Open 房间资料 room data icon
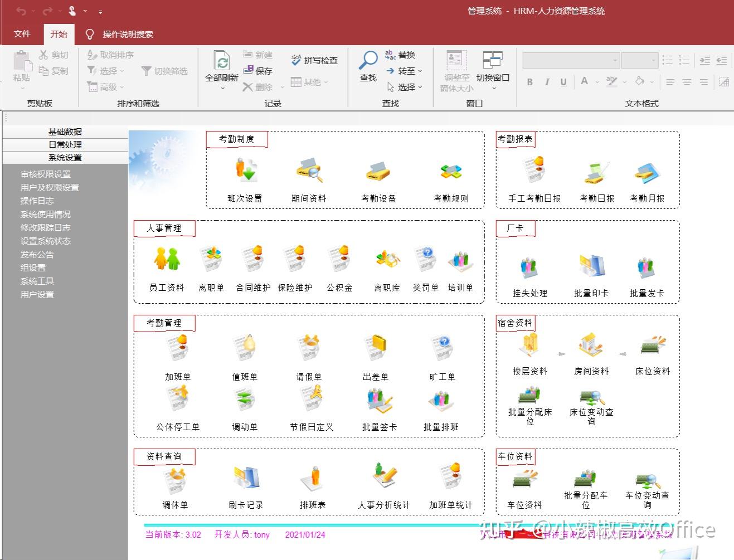This screenshot has height=560, width=734. tap(590, 345)
